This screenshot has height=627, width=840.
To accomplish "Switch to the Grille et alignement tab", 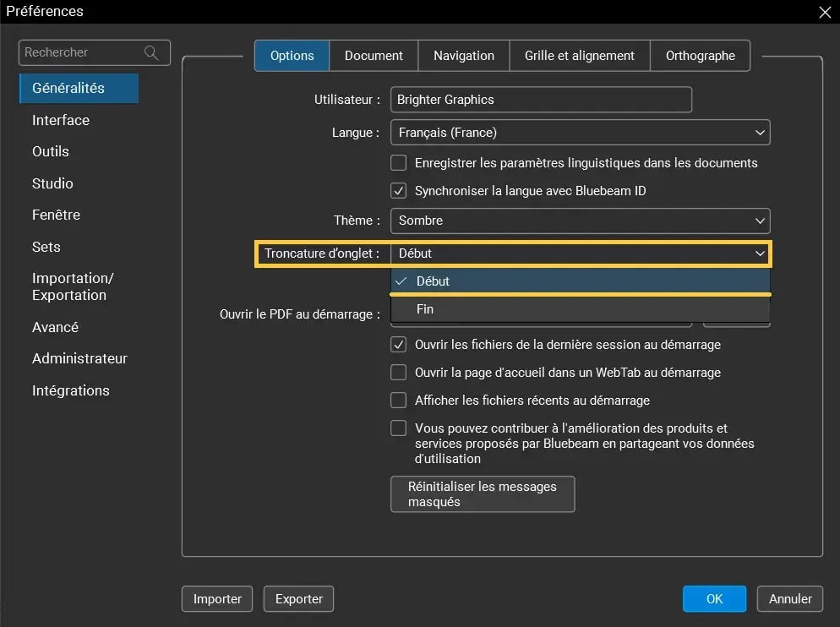I will pyautogui.click(x=579, y=55).
